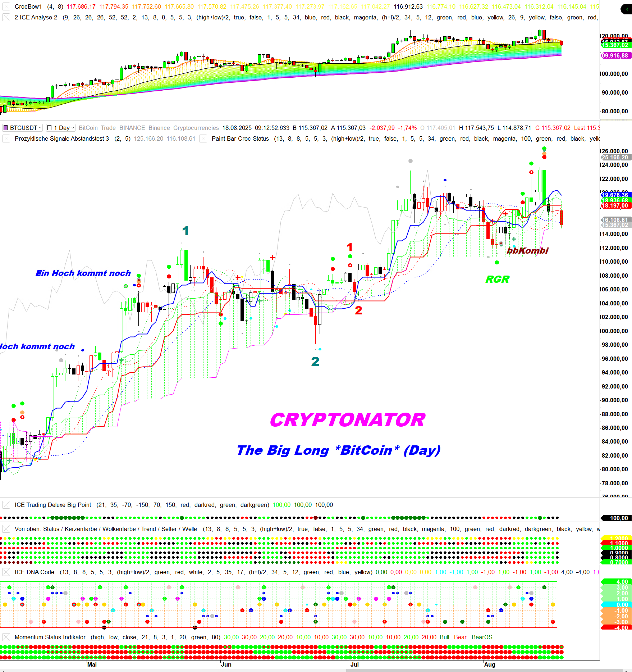Open the 1 Day timeframe dropdown
This screenshot has width=632, height=672.
pyautogui.click(x=61, y=128)
